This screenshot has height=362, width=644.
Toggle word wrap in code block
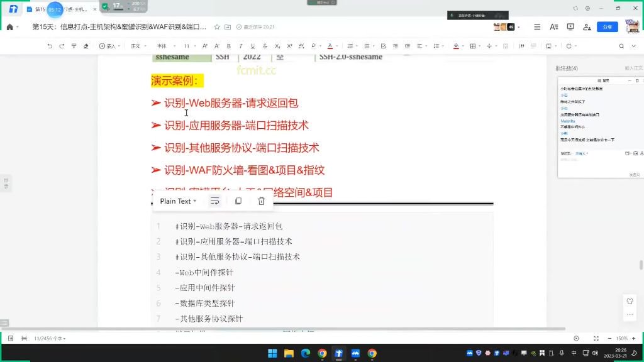tap(215, 201)
